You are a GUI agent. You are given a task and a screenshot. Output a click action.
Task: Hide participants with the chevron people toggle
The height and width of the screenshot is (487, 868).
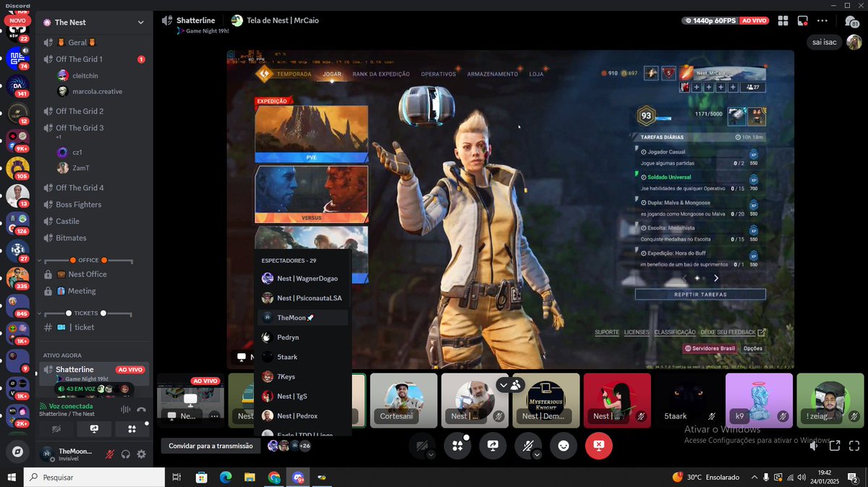(x=510, y=385)
